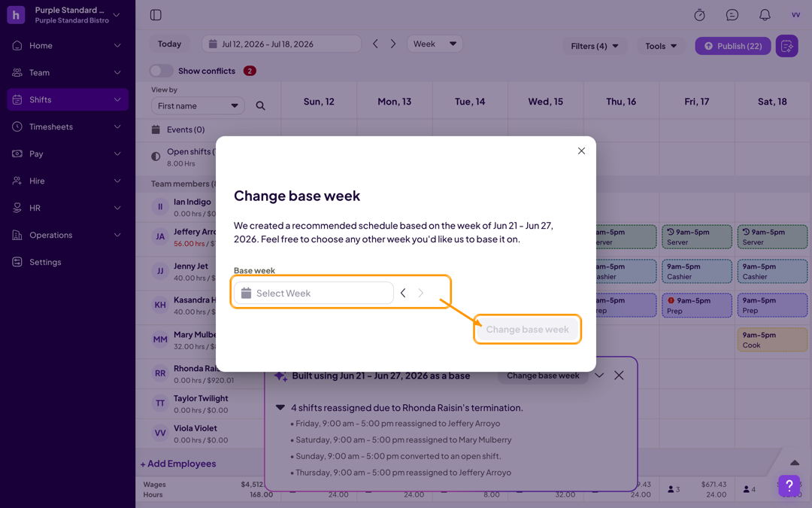Click Friday 9am-5pm Server shift
Screen dimensions: 812x508
(x=696, y=237)
